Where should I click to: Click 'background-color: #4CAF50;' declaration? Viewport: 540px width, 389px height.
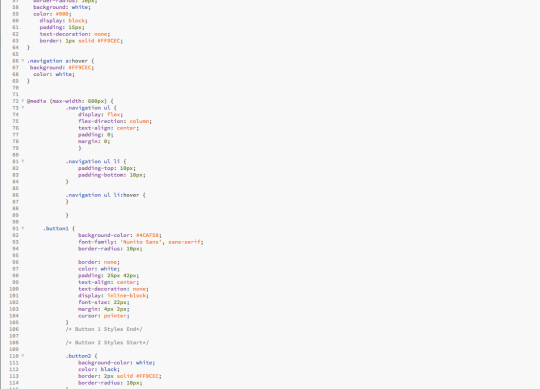point(120,235)
